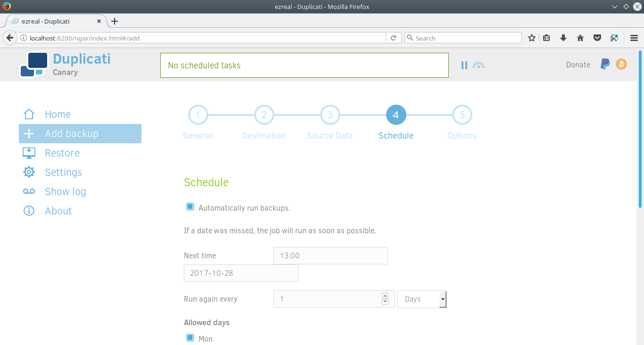Disable the Automatically run backups checkbox
This screenshot has height=345, width=644.
click(190, 206)
